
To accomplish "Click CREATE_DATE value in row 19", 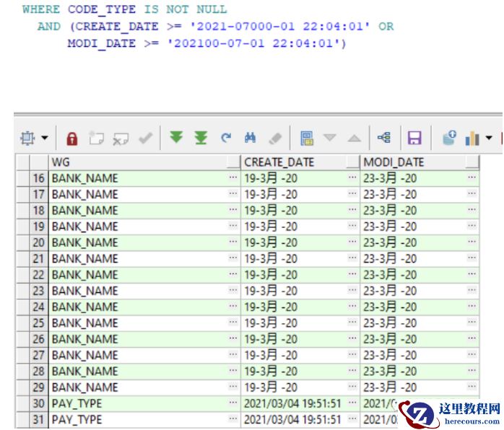I will coord(271,227).
